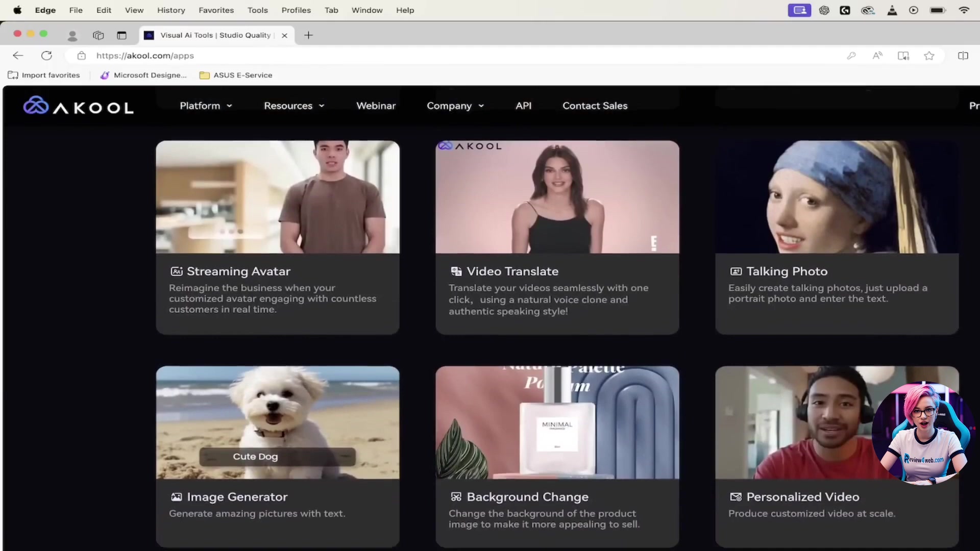Add this page to favorites with star icon

pyautogui.click(x=929, y=56)
